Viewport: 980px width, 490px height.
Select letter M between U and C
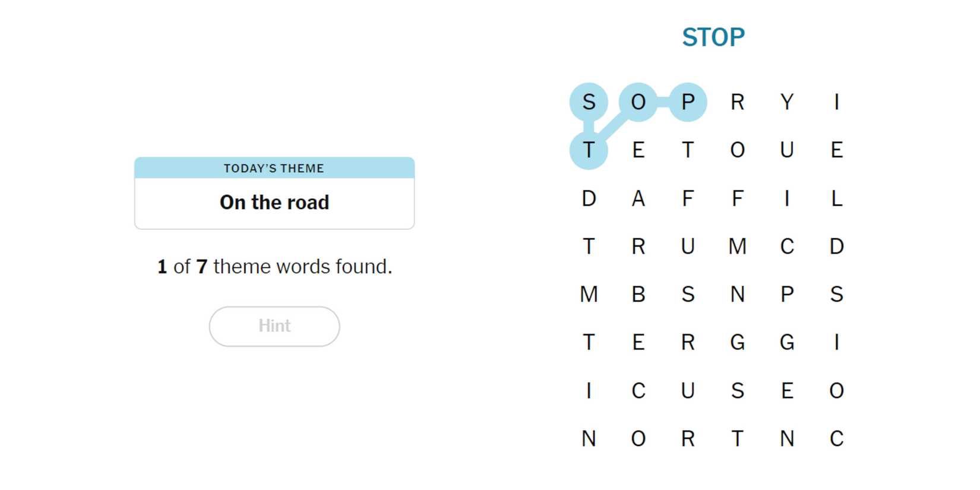737,246
